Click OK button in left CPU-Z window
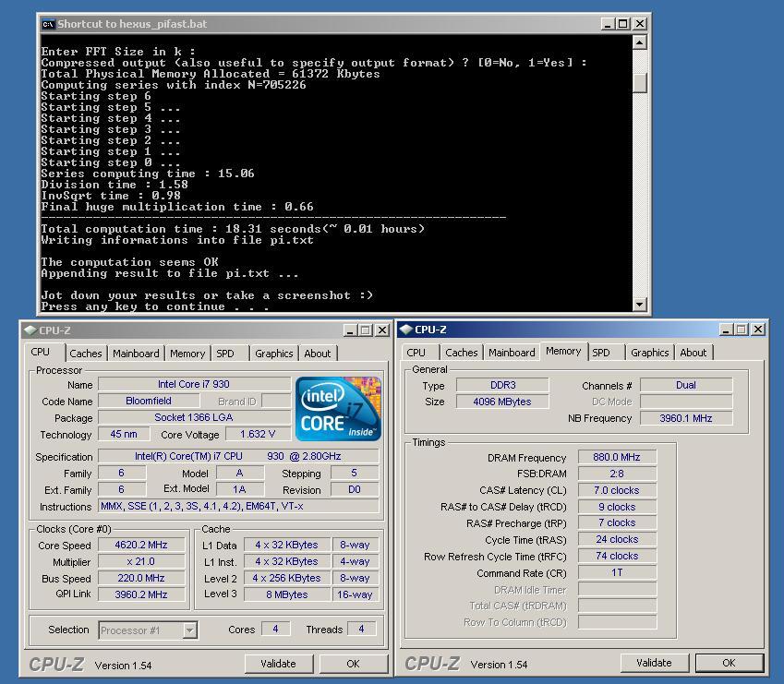The width and height of the screenshot is (784, 684). pyautogui.click(x=353, y=664)
